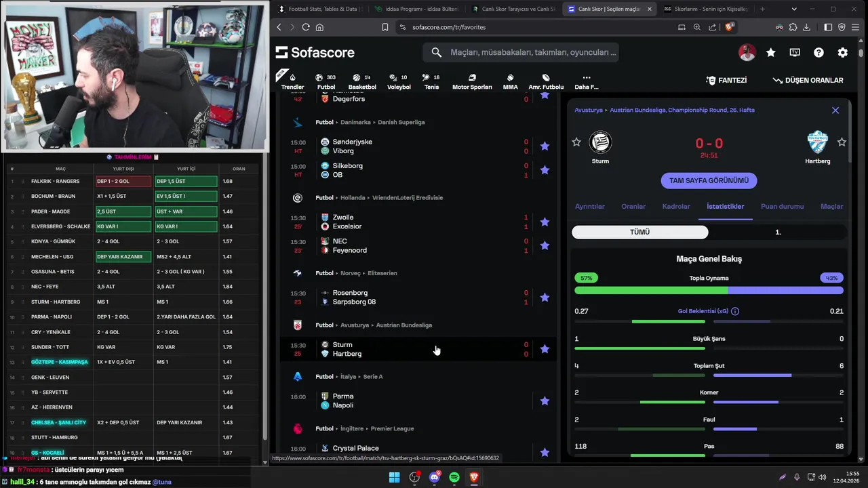Select the Amr. Futbolu category

[546, 81]
